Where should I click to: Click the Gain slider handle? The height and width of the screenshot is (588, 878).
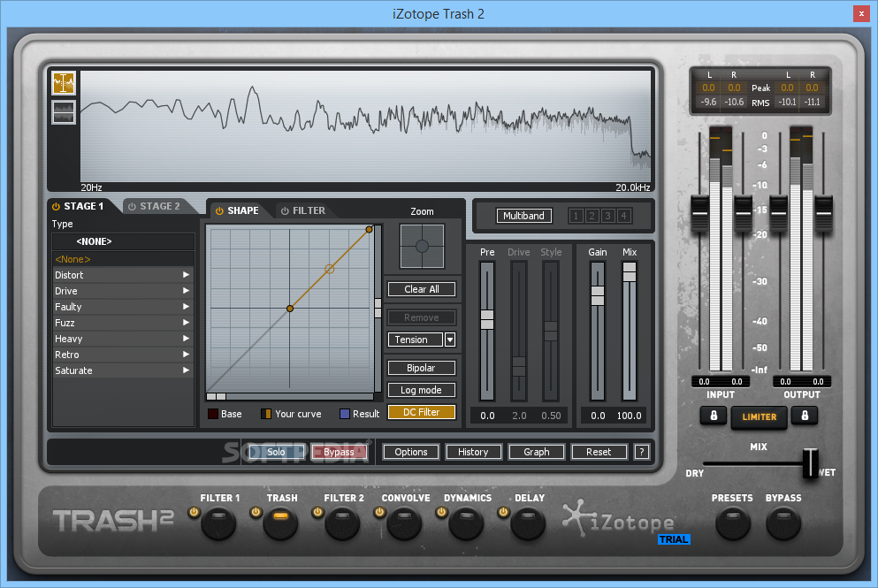pyautogui.click(x=598, y=295)
